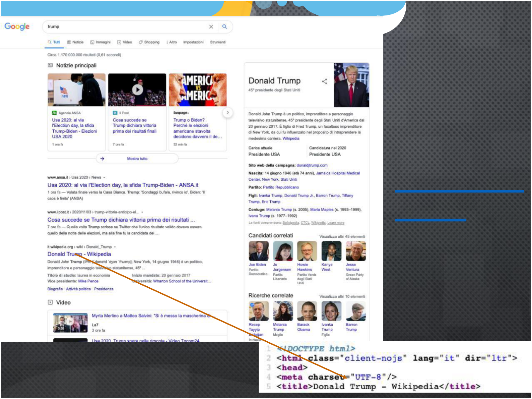
Task: Click the magnifying glass search icon
Action: pyautogui.click(x=225, y=27)
